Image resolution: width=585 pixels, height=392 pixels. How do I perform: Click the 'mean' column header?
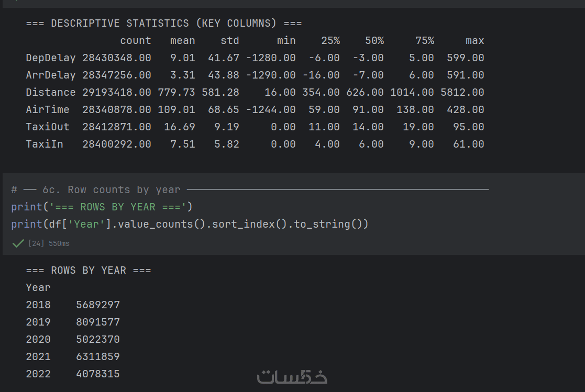[182, 40]
